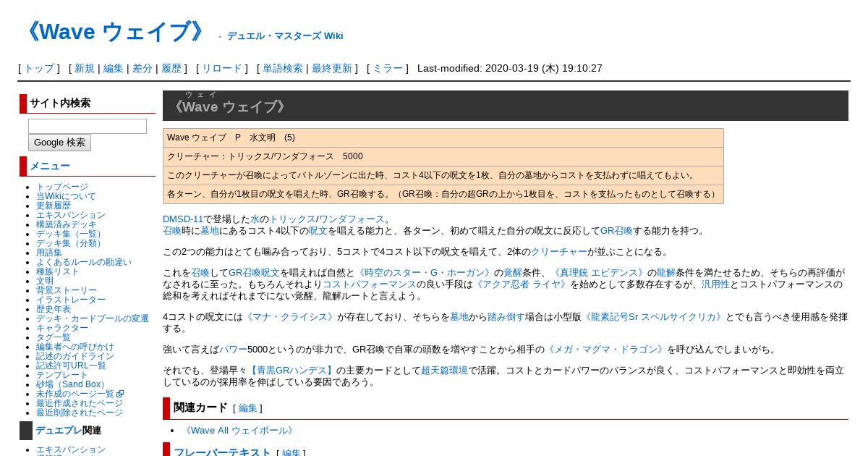Image resolution: width=868 pixels, height=456 pixels.
Task: Open 構築済みデッキ in the sidebar
Action: coord(67,224)
